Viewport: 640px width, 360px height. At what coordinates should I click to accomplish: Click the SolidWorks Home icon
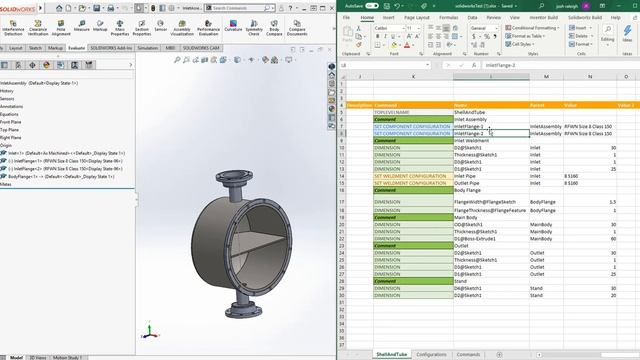(59, 8)
